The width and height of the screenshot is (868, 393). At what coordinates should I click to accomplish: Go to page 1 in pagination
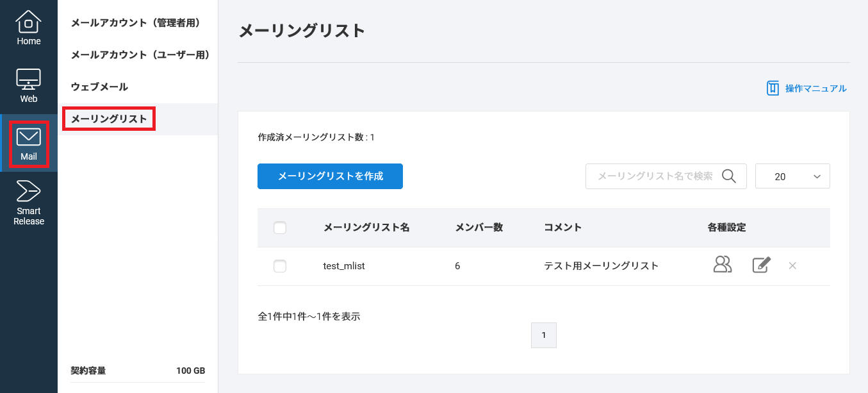tap(543, 335)
